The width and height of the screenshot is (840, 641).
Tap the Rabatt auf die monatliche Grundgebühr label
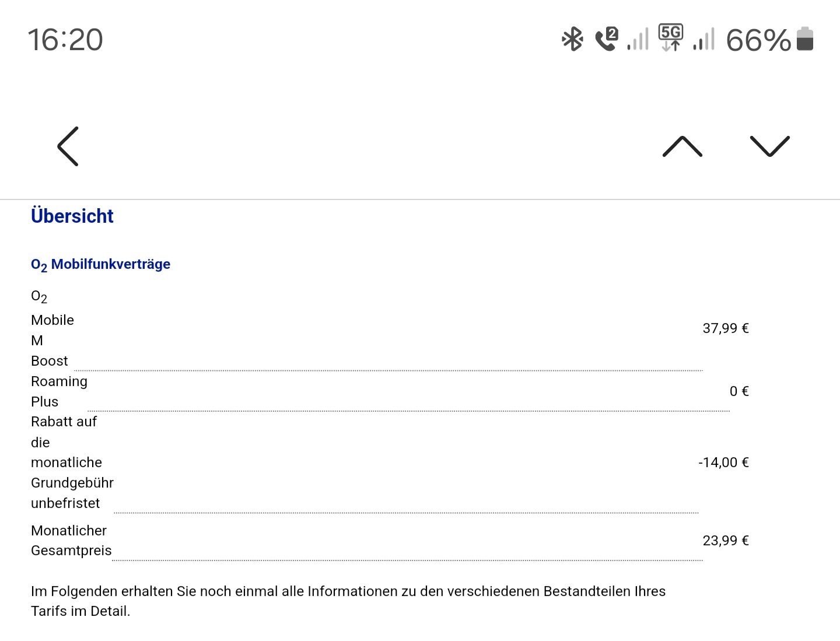(72, 463)
